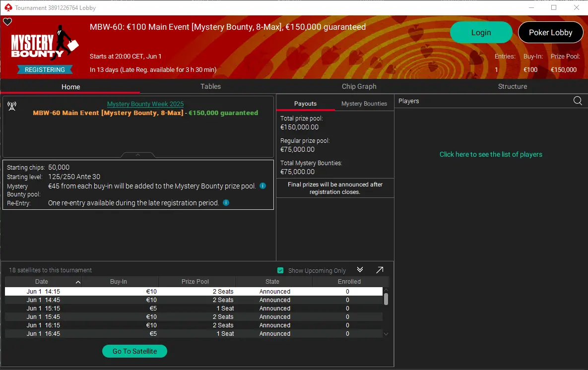Click satellites list scrollbar down arrow
The height and width of the screenshot is (370, 588).
tap(386, 334)
